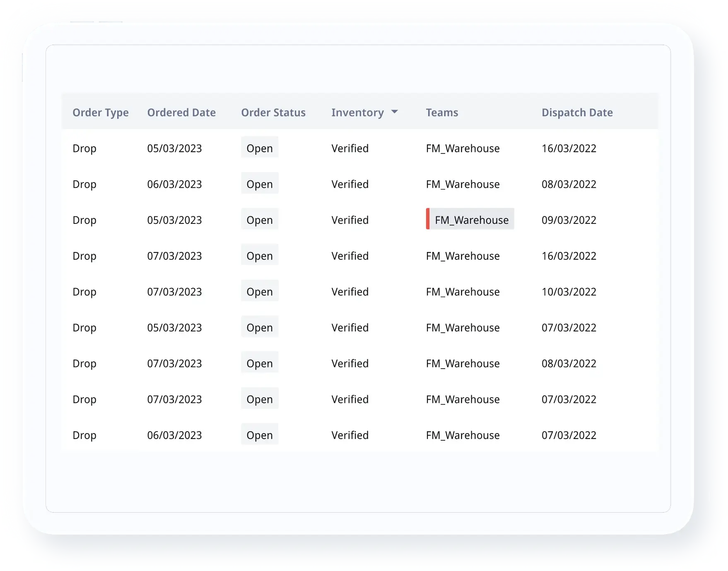The image size is (728, 571).
Task: Click the Open status badge in last row
Action: tap(260, 435)
